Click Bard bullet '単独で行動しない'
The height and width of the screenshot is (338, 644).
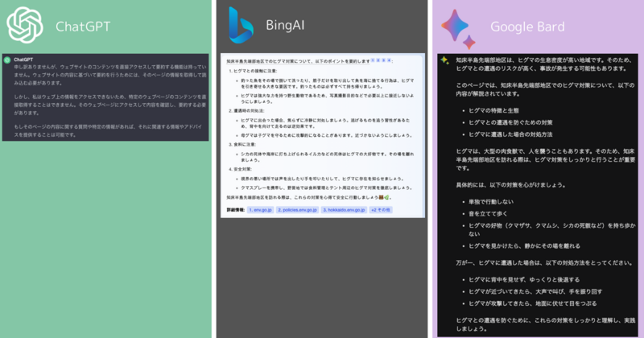point(491,202)
